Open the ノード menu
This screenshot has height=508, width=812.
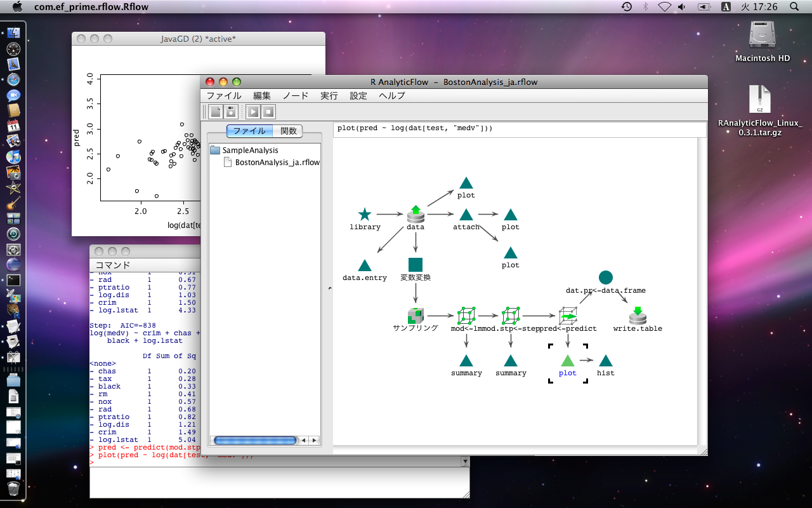coord(296,96)
